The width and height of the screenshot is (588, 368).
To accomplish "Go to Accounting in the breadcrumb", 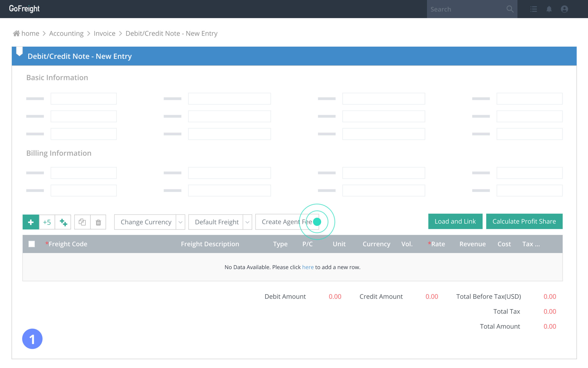I will tap(66, 33).
